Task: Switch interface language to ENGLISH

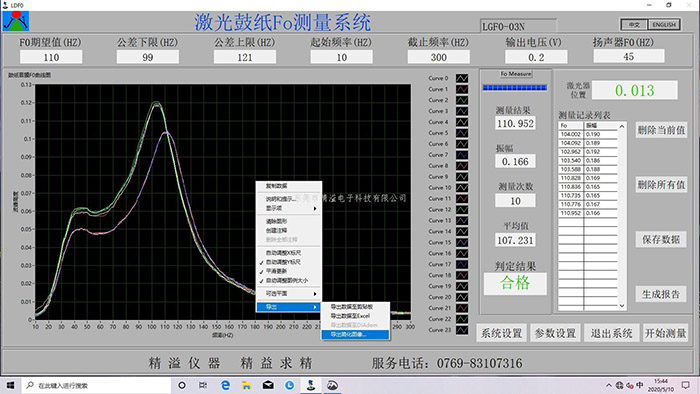Action: click(x=664, y=25)
